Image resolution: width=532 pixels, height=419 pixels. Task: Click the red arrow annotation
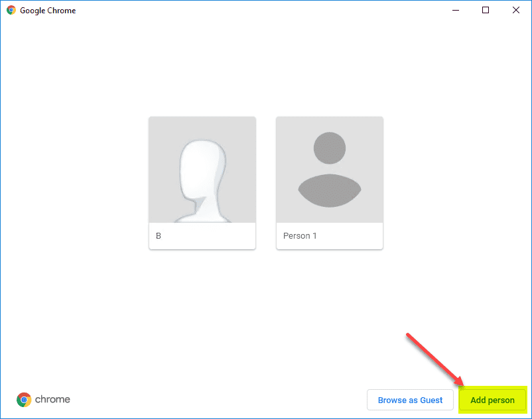pos(434,361)
